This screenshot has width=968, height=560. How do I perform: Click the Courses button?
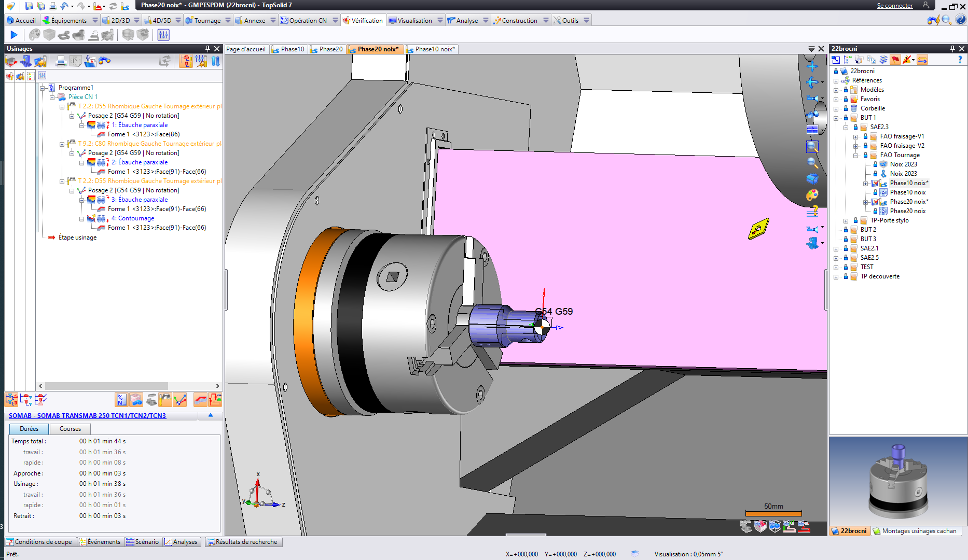coord(70,429)
